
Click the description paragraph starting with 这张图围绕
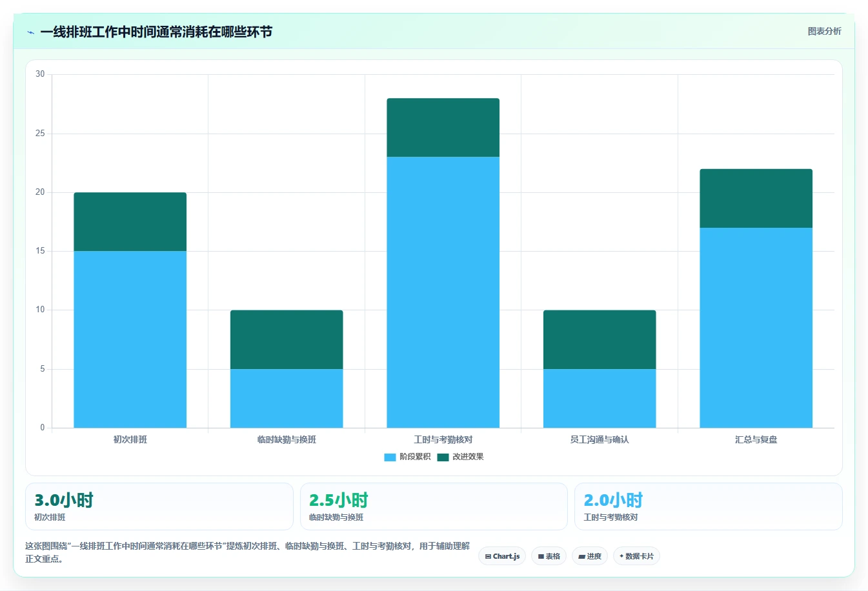pos(248,552)
